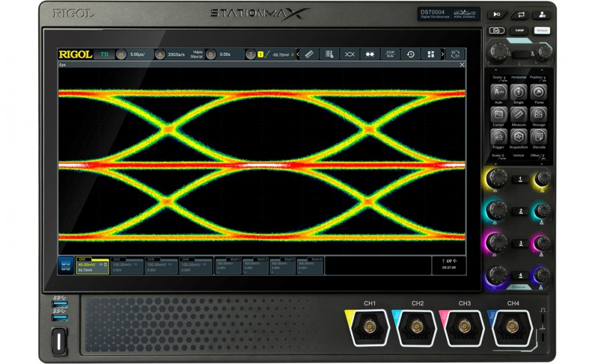Tap the Auto setup icon
Screen dimensions: 595x364
pyautogui.click(x=499, y=92)
